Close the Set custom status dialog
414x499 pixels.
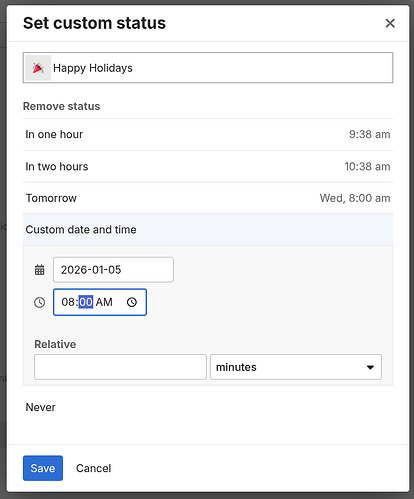390,23
